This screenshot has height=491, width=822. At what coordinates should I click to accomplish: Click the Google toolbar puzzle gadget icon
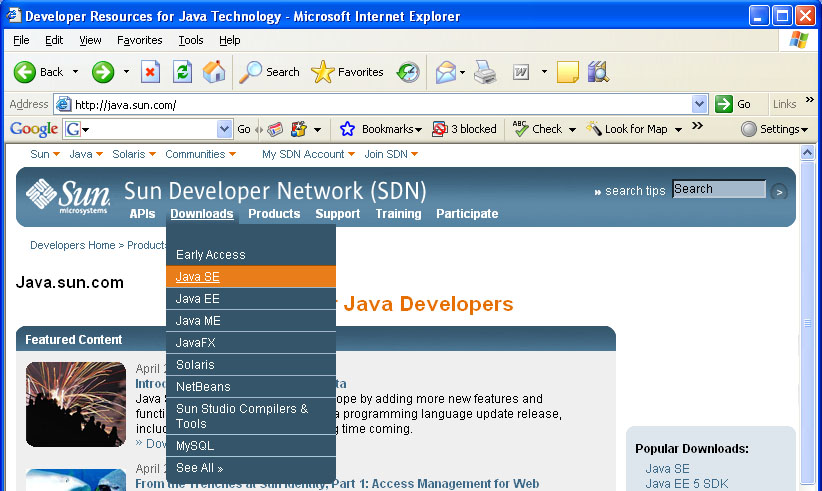coord(299,129)
